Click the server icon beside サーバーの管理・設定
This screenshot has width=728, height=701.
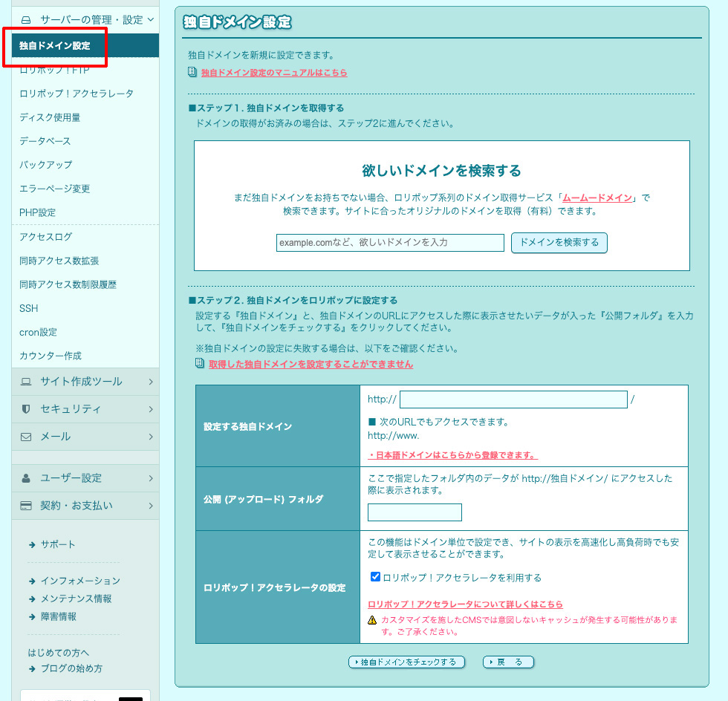(26, 20)
